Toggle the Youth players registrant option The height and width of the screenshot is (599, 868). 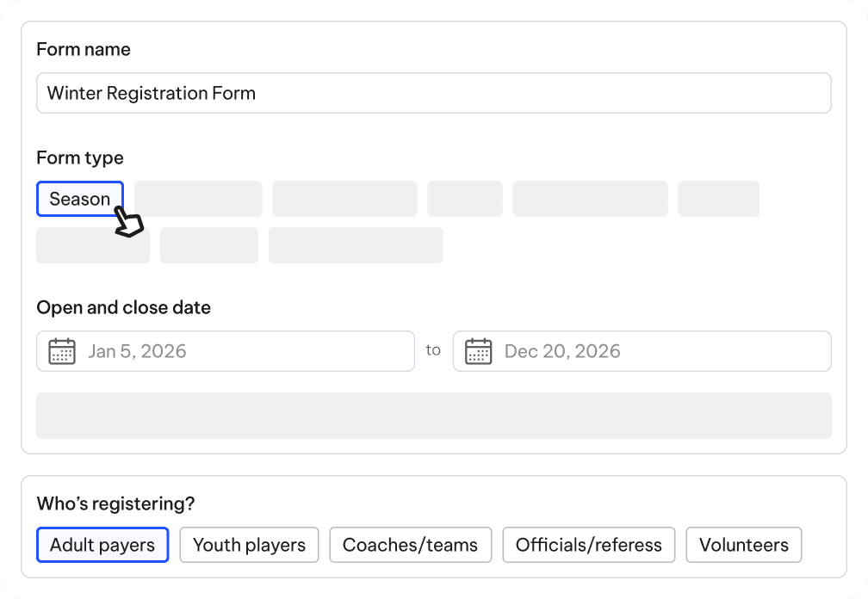coord(249,545)
